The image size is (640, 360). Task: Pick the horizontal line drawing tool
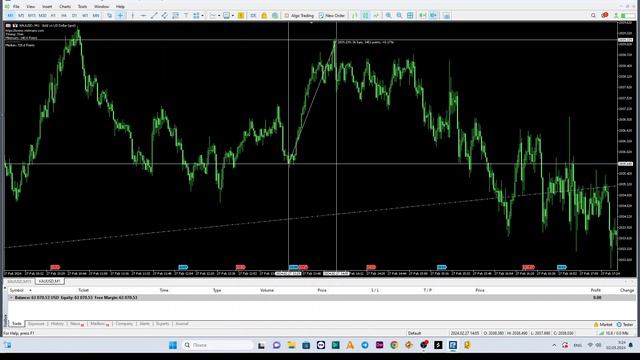tap(143, 16)
